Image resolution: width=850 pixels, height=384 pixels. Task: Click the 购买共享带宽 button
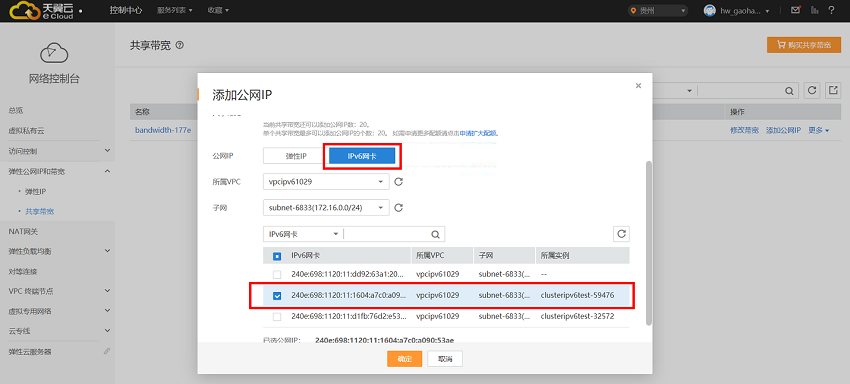pyautogui.click(x=803, y=45)
